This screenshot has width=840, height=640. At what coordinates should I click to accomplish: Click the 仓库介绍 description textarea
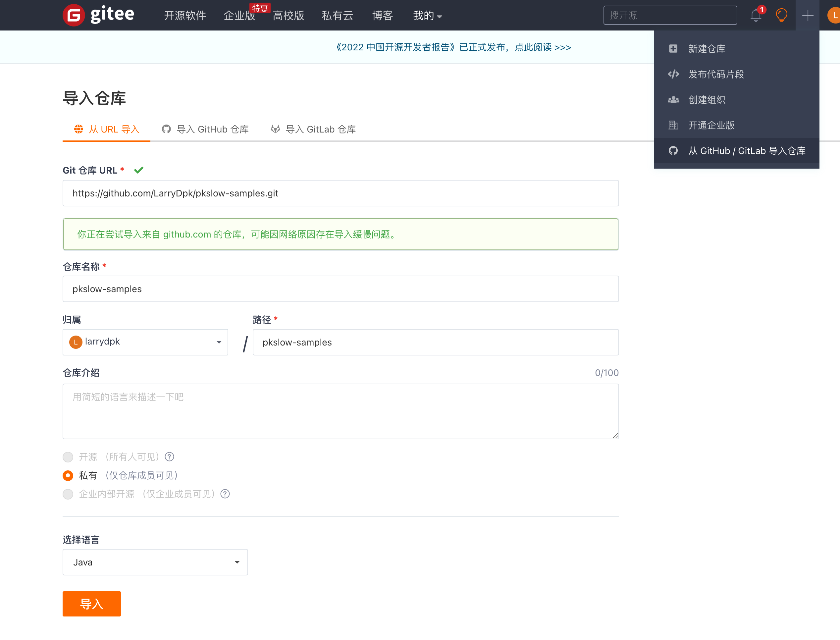[340, 411]
